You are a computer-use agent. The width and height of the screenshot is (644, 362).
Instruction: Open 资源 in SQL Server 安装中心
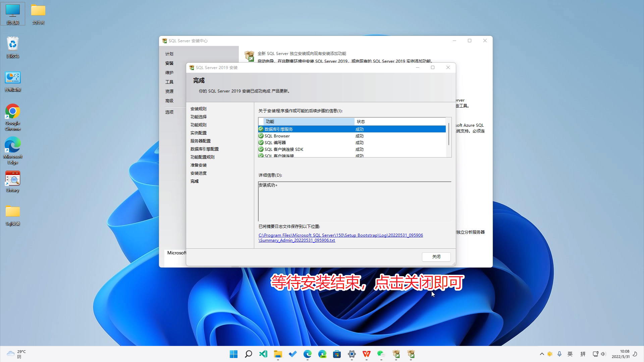169,92
